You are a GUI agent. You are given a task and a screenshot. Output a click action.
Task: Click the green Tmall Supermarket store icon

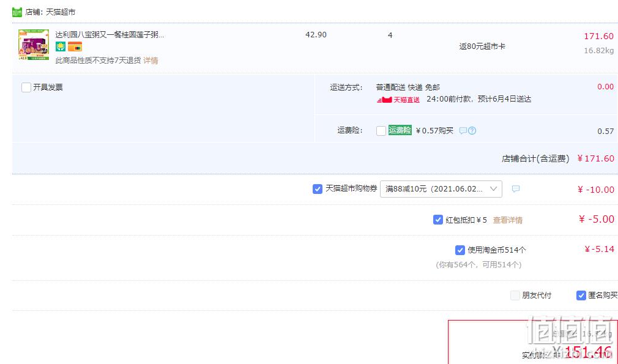pyautogui.click(x=17, y=12)
